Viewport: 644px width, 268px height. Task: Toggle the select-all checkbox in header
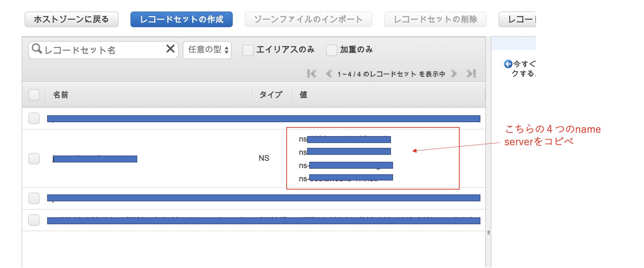[x=34, y=95]
